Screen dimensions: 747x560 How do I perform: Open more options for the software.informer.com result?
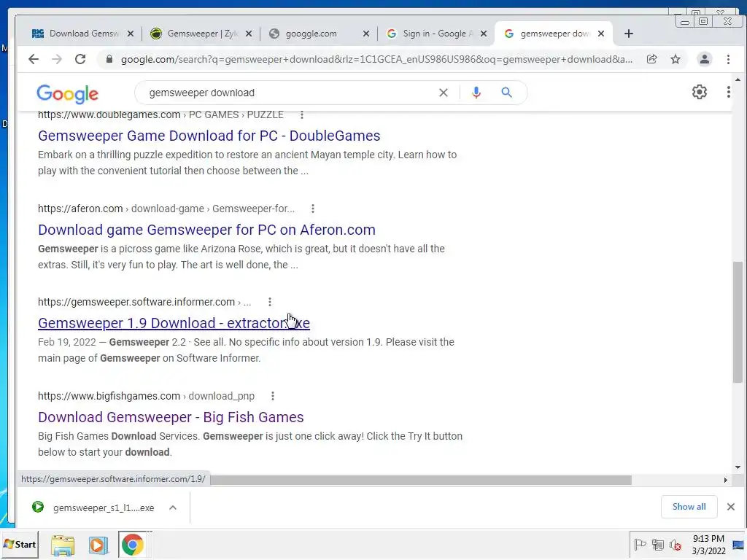pos(270,302)
